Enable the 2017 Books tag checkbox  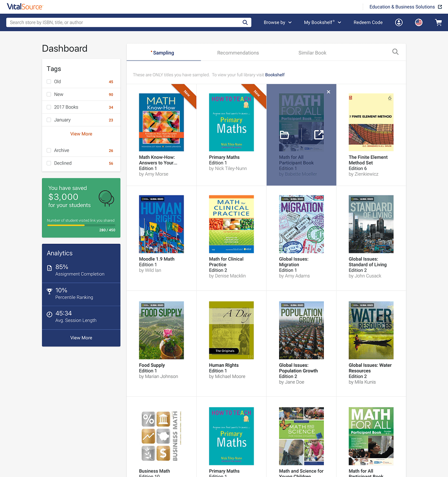click(49, 107)
